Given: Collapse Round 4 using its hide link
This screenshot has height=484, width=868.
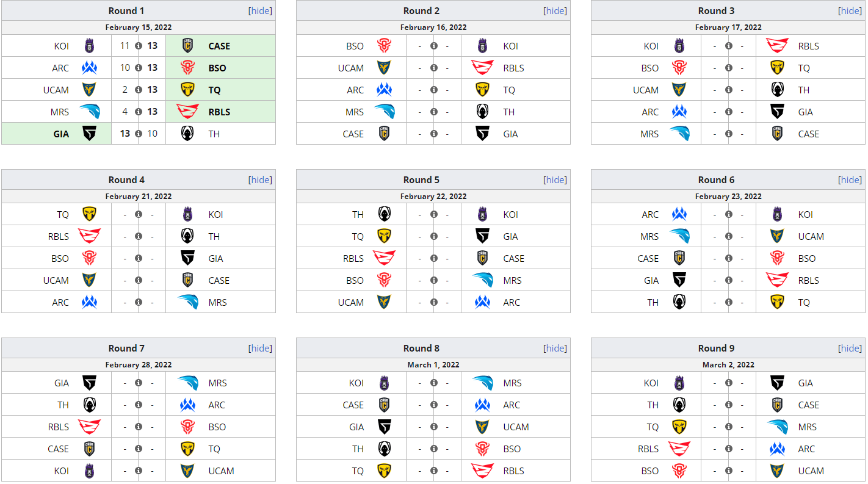Looking at the screenshot, I should click(261, 179).
